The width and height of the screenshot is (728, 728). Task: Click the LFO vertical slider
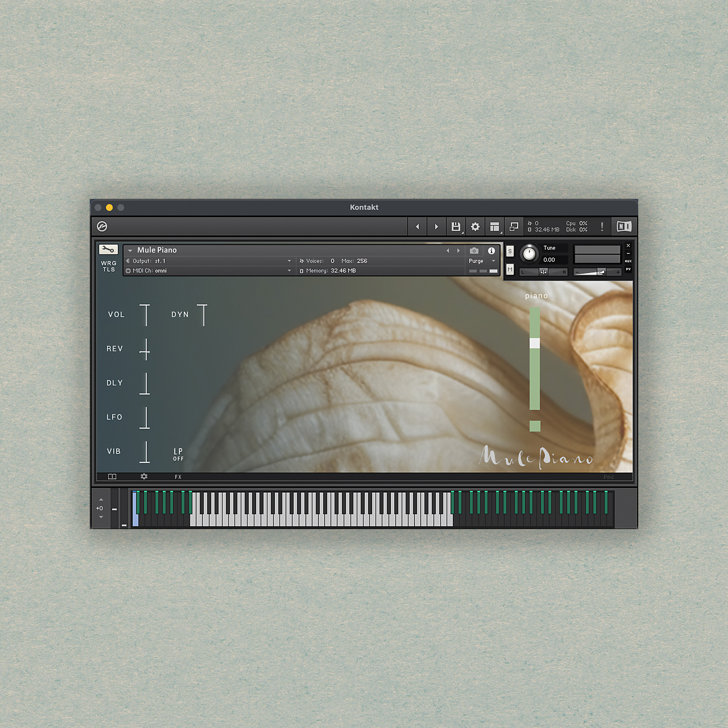(x=145, y=418)
